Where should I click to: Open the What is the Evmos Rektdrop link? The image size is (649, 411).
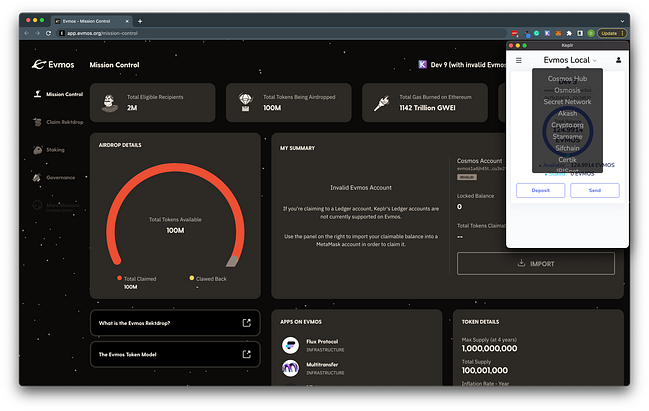click(x=175, y=323)
